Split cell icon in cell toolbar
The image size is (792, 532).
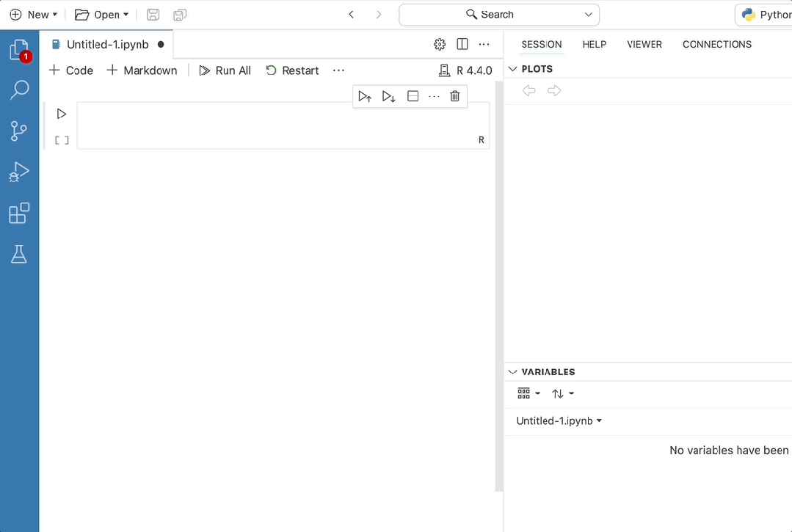click(413, 96)
